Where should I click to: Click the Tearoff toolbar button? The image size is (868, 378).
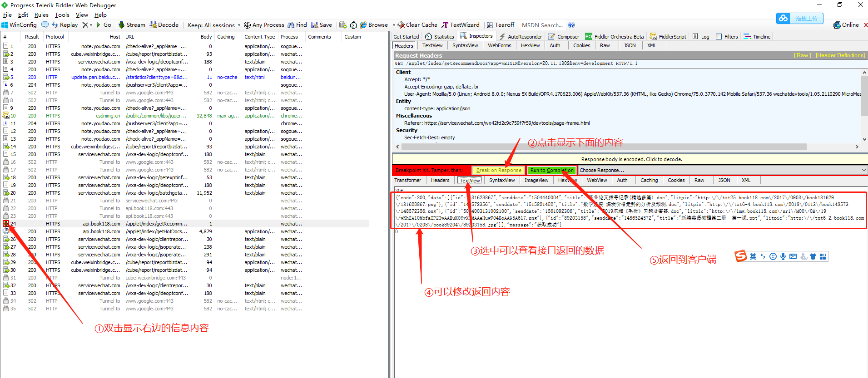(x=501, y=25)
